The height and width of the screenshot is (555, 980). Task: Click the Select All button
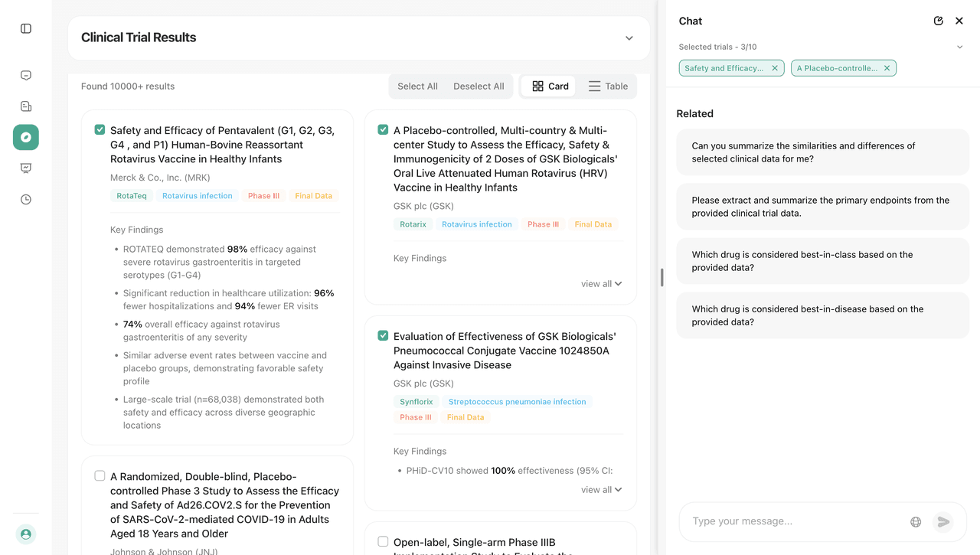417,86
